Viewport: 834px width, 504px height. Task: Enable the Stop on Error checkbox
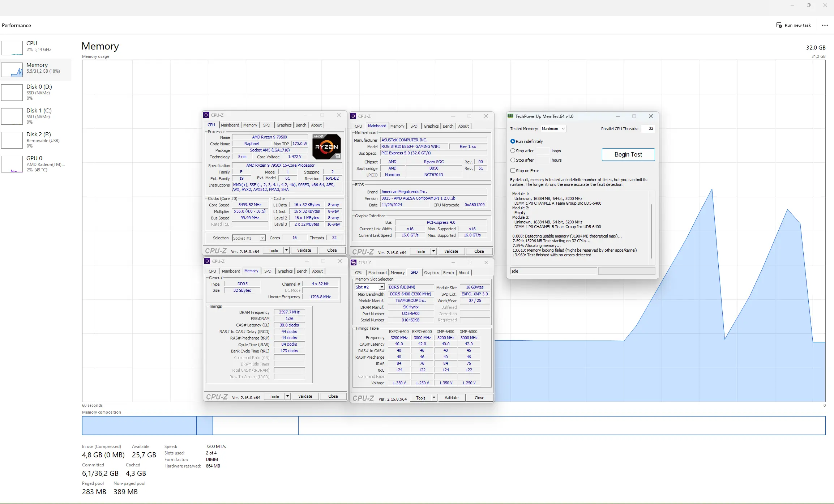tap(513, 171)
